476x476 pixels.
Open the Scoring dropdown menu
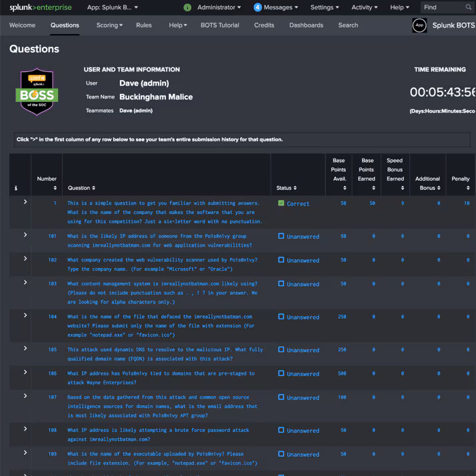[109, 25]
